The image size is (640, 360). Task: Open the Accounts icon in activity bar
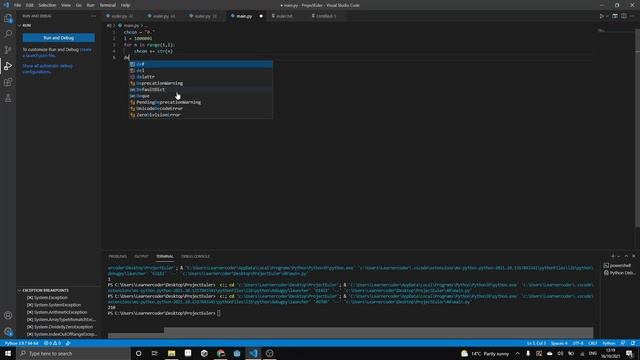(x=8, y=316)
